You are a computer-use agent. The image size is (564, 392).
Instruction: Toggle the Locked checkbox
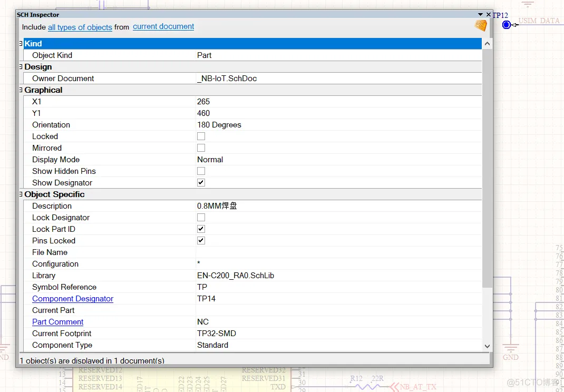click(201, 136)
